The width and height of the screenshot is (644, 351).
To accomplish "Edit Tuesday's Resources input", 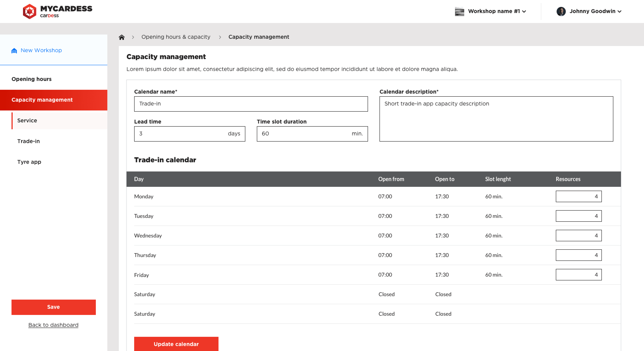I will tap(579, 216).
